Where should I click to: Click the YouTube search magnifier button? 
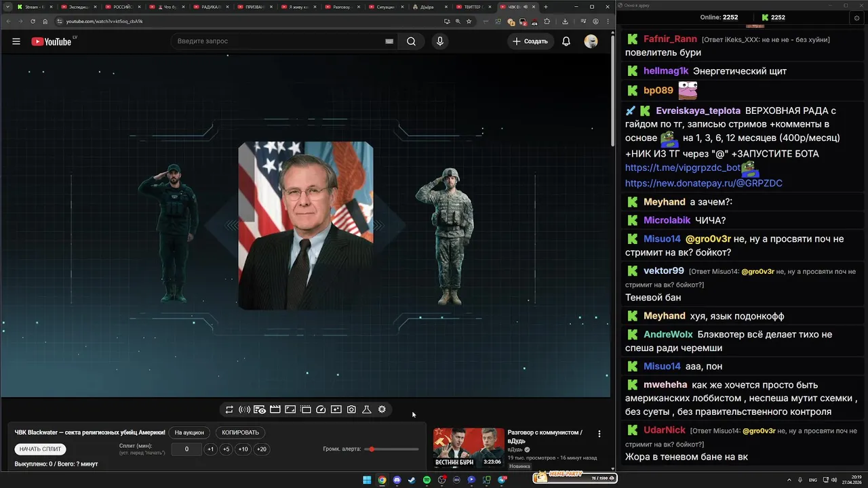point(412,41)
